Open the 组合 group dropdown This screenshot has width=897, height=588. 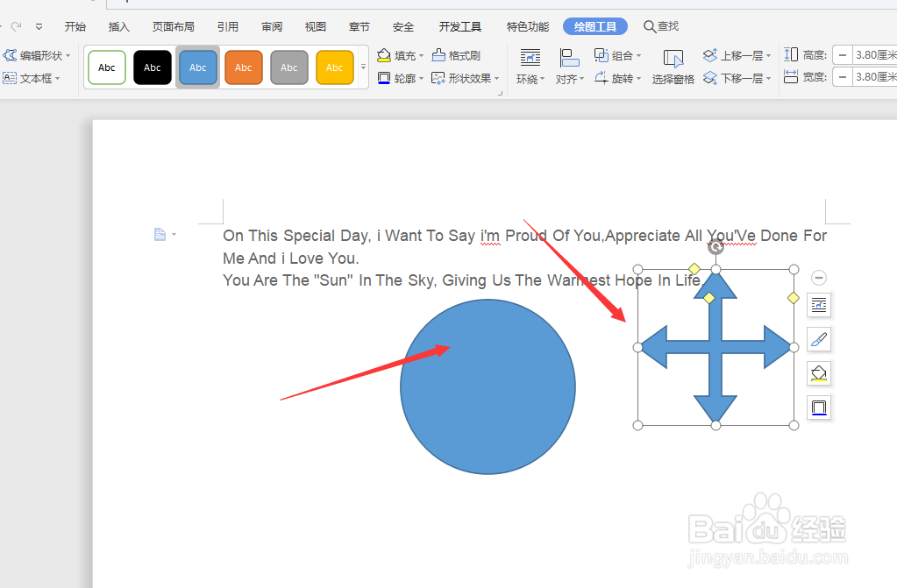click(617, 55)
